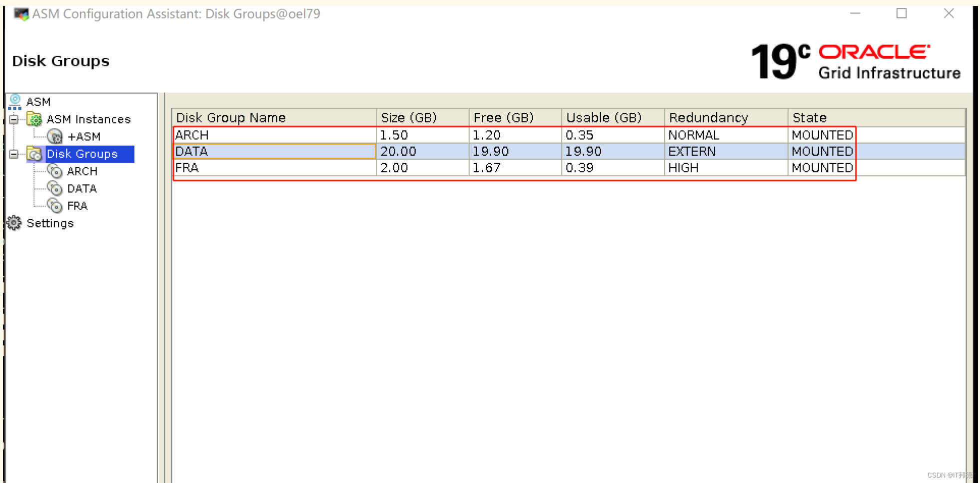This screenshot has width=980, height=483.
Task: Click the Disk Groups folder icon
Action: pyautogui.click(x=34, y=154)
